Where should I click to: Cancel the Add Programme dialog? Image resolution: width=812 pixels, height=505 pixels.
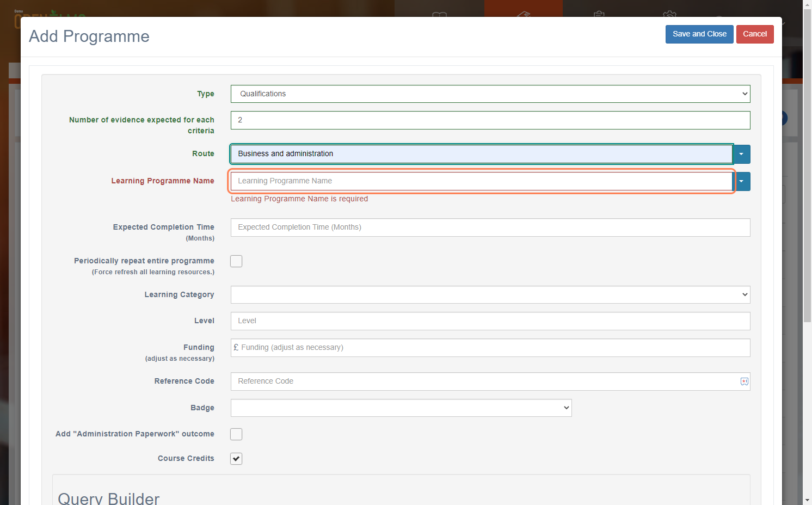point(755,34)
